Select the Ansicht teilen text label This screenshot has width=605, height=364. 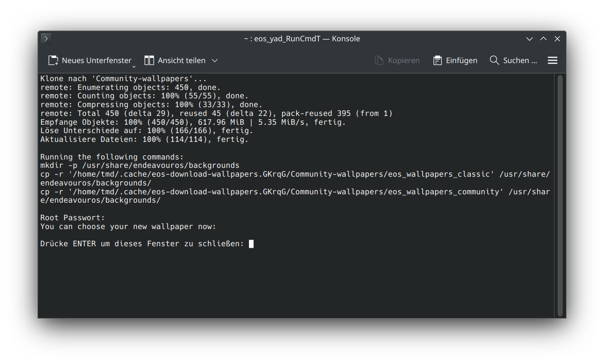[182, 61]
